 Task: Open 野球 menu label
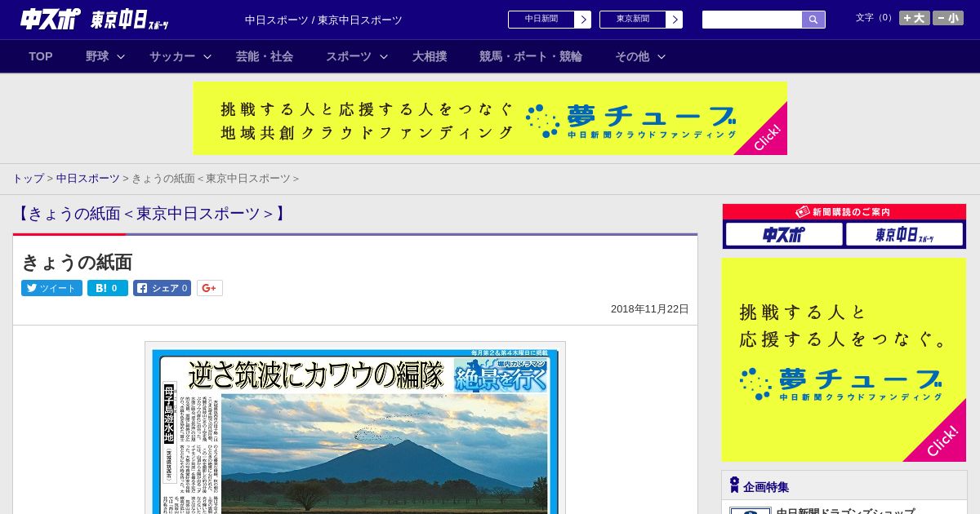click(x=97, y=56)
